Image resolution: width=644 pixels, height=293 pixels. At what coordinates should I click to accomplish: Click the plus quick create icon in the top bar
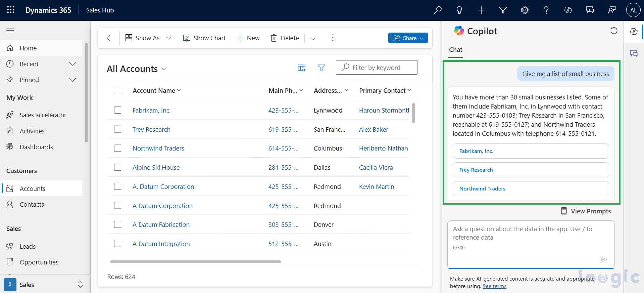[481, 10]
